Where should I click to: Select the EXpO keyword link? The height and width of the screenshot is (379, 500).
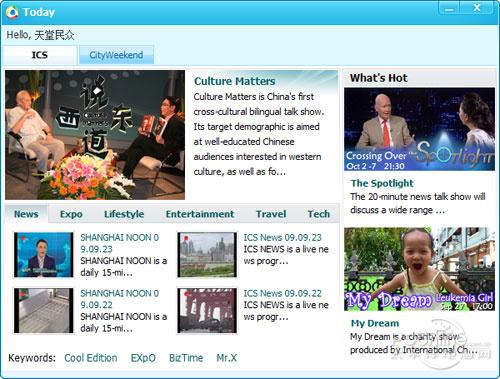coord(143,358)
